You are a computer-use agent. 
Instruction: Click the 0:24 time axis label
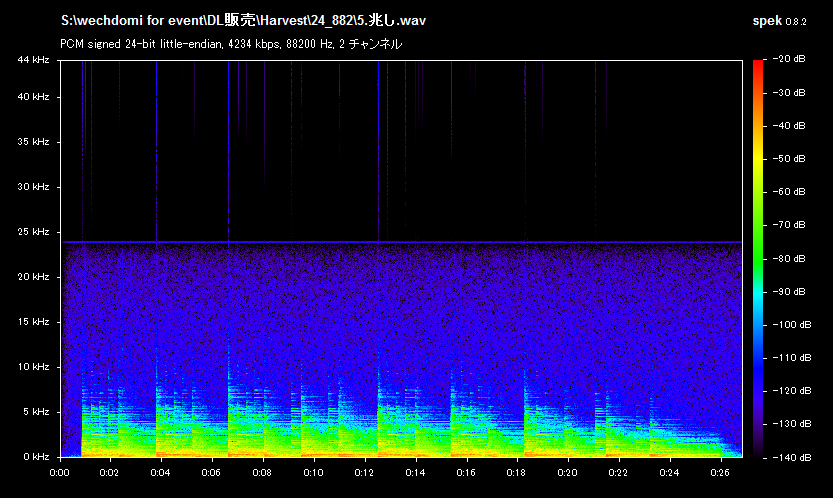pyautogui.click(x=669, y=473)
